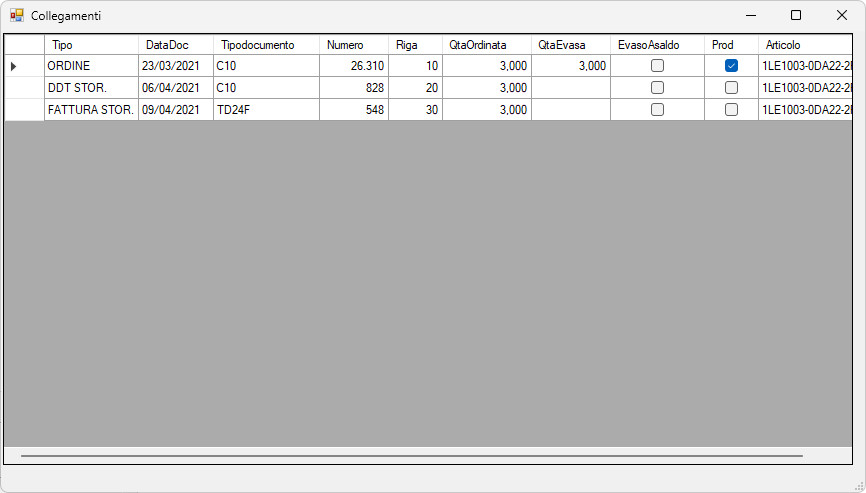Select the row arrow indicator beside ORDINE
This screenshot has width=866, height=493.
[14, 66]
